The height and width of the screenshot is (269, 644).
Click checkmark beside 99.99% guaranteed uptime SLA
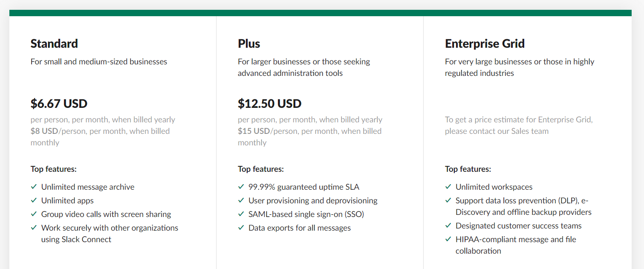point(241,187)
